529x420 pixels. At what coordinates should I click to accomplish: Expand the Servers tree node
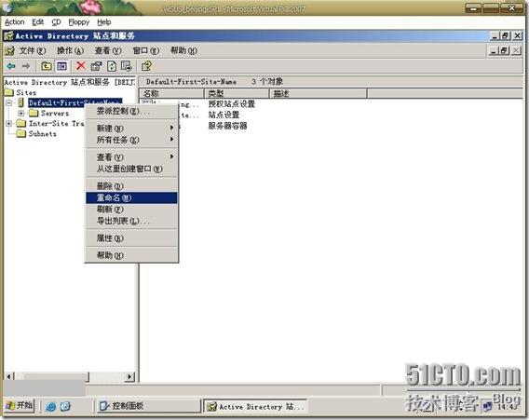click(20, 114)
